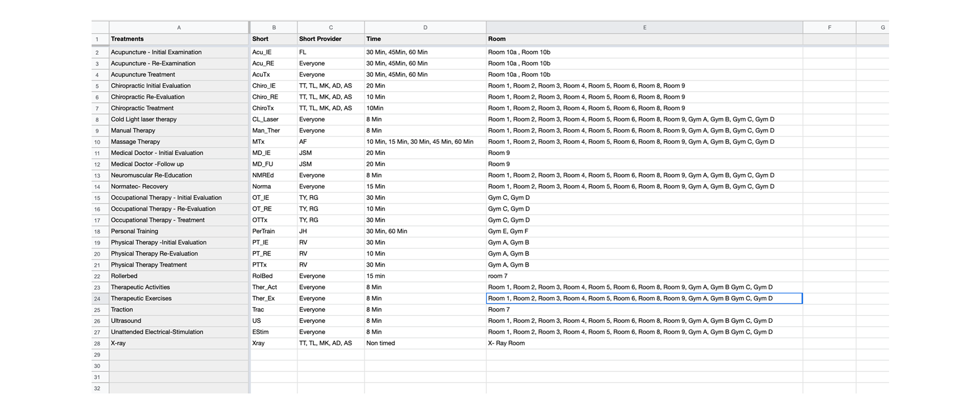Click the 'NMREd' short code cell
This screenshot has width=980, height=412.
pos(274,175)
